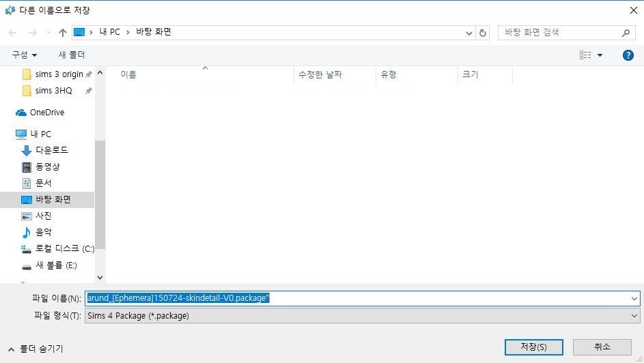
Task: Click the PC icon in address bar
Action: click(79, 32)
